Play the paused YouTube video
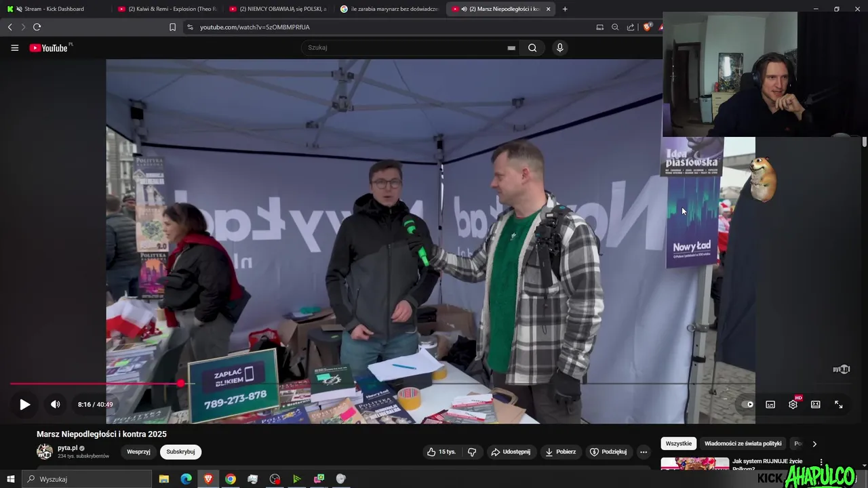The height and width of the screenshot is (488, 868). (24, 405)
